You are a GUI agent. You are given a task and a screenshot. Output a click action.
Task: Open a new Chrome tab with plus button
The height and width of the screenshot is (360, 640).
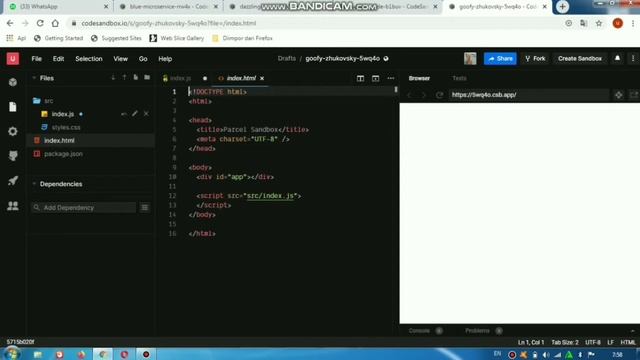(x=562, y=7)
